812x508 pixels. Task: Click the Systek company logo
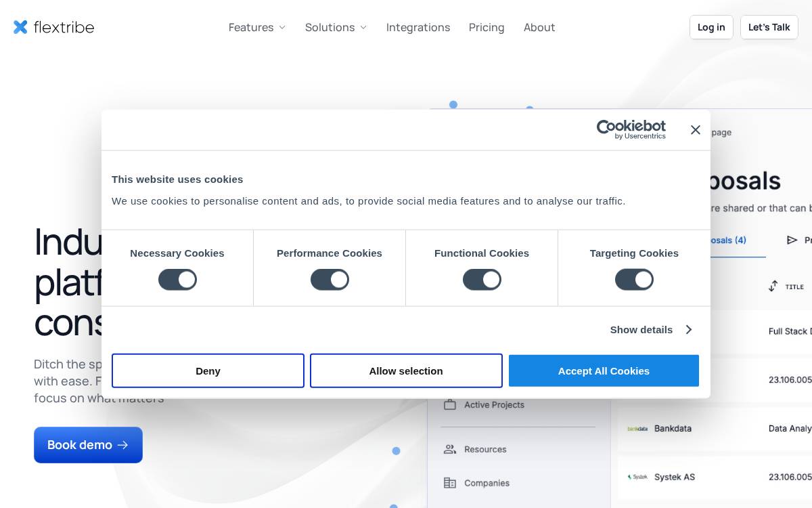(637, 477)
